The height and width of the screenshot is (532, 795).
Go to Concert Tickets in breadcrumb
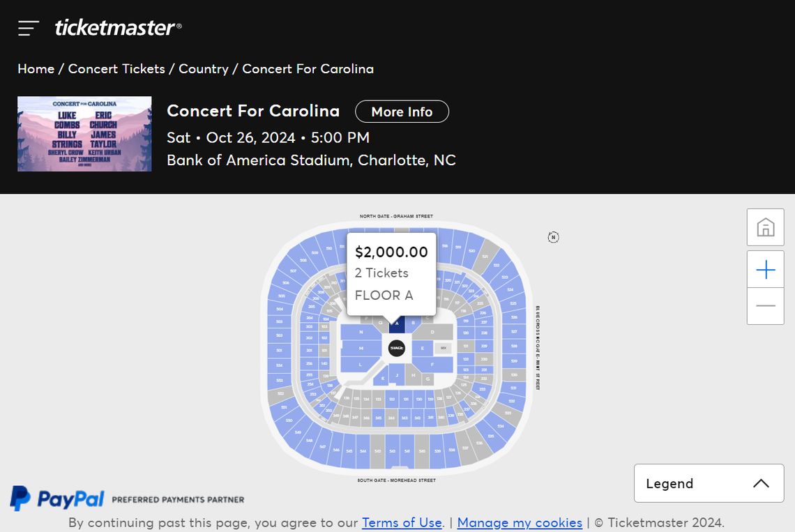pos(116,68)
